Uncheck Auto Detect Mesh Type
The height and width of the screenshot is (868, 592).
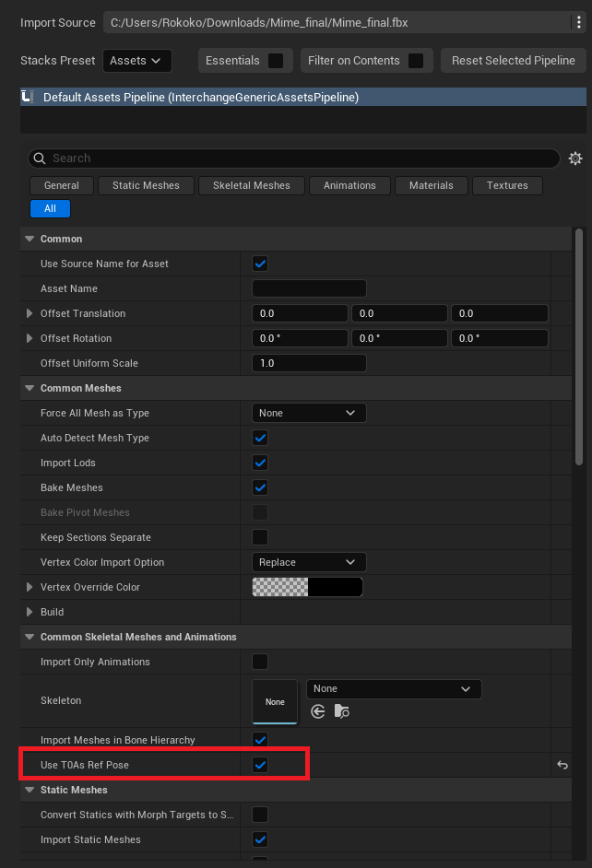260,438
